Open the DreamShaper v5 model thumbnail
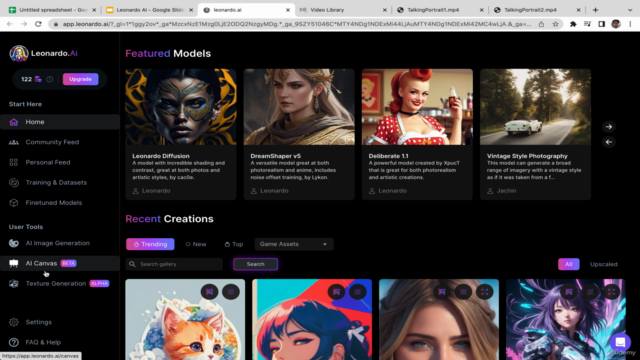The image size is (640, 360). pyautogui.click(x=299, y=107)
